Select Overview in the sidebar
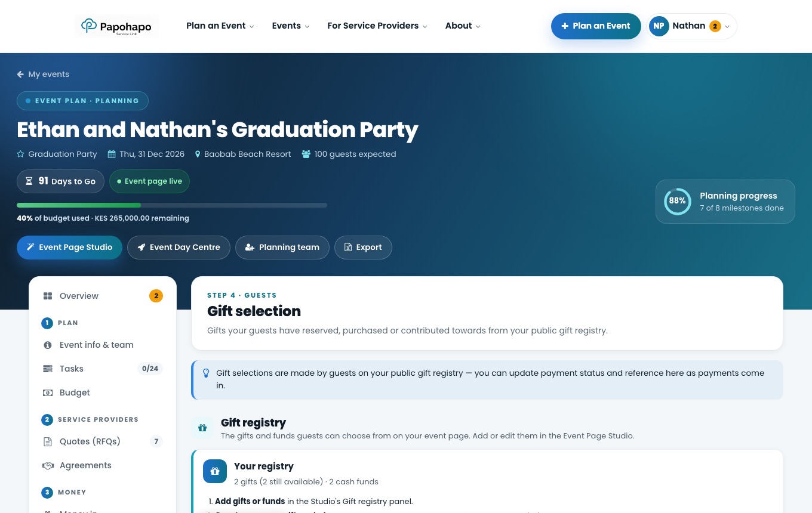This screenshot has height=513, width=812. (103, 296)
